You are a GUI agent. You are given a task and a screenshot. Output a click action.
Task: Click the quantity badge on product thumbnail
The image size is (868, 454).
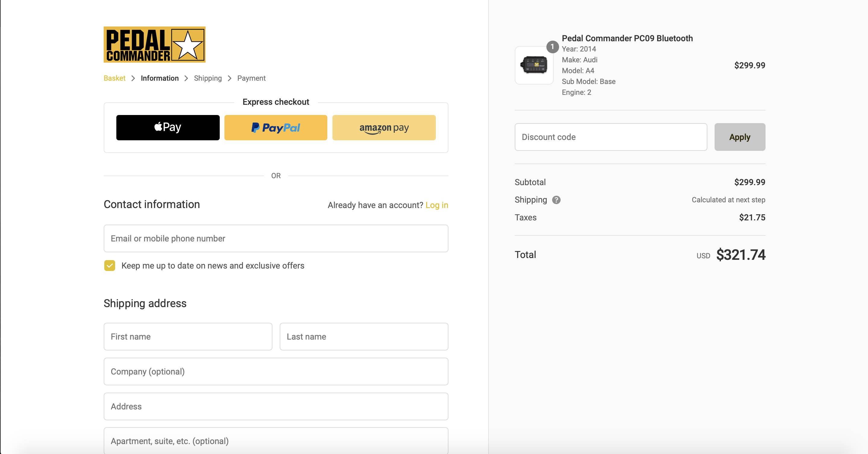pos(552,47)
